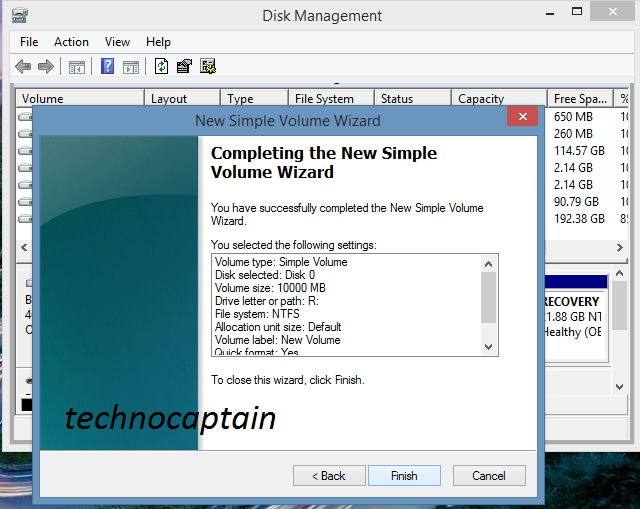Click 'Volume size: 10000 MB' settings line
The image size is (640, 509).
click(x=270, y=288)
